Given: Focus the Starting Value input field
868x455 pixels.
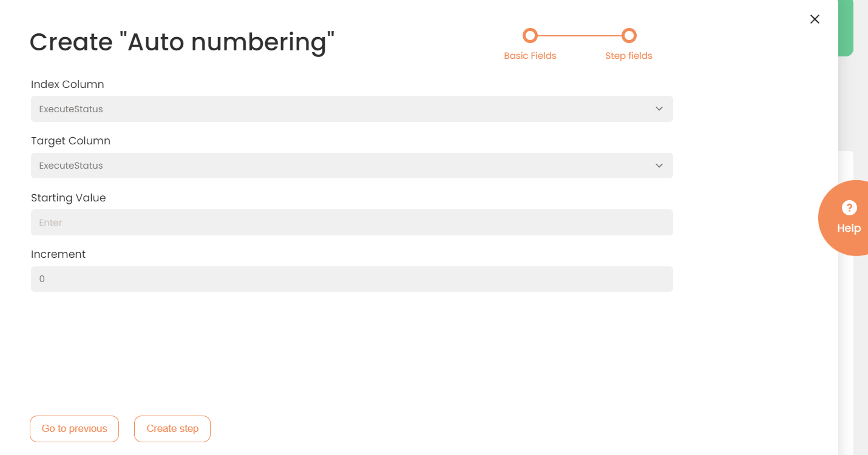Looking at the screenshot, I should point(351,223).
